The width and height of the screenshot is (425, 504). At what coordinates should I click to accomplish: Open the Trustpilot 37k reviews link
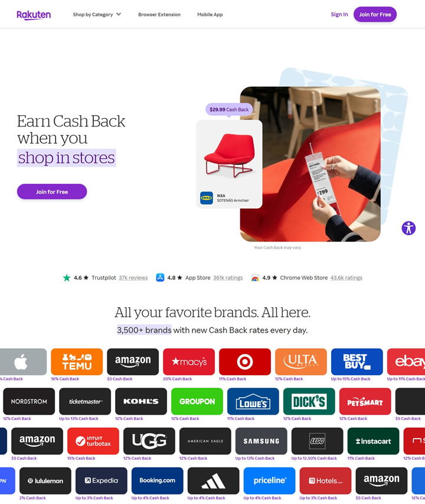133,278
